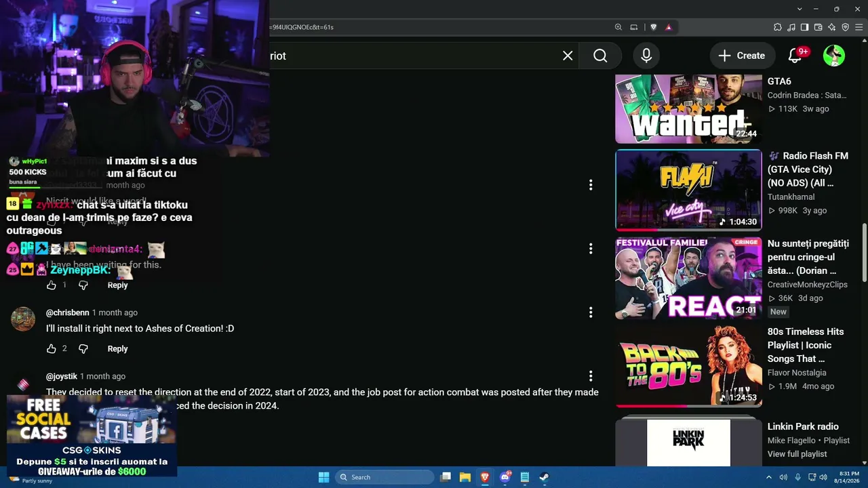The height and width of the screenshot is (488, 868).
Task: Like the @chrisbenn comment
Action: pyautogui.click(x=52, y=348)
